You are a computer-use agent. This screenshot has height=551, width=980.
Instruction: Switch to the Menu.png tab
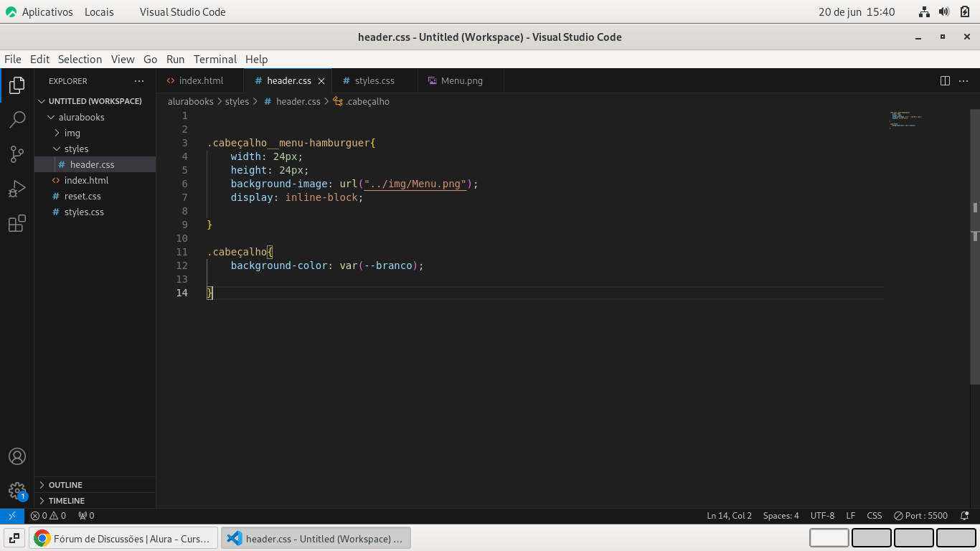(461, 81)
